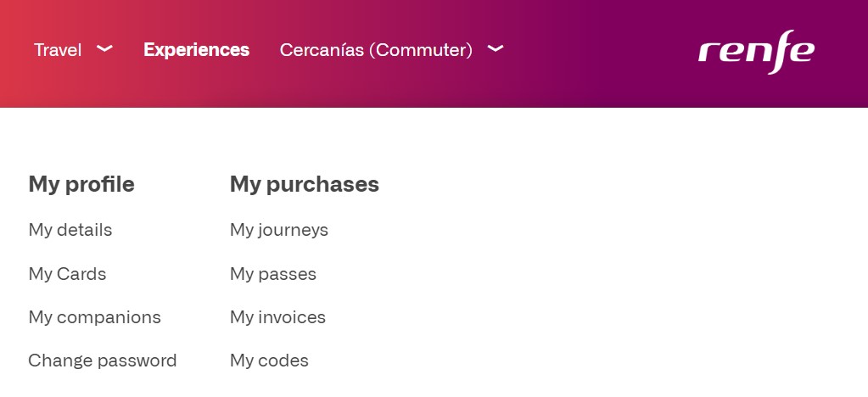Click the My purchases heading
The width and height of the screenshot is (868, 397).
tap(304, 184)
